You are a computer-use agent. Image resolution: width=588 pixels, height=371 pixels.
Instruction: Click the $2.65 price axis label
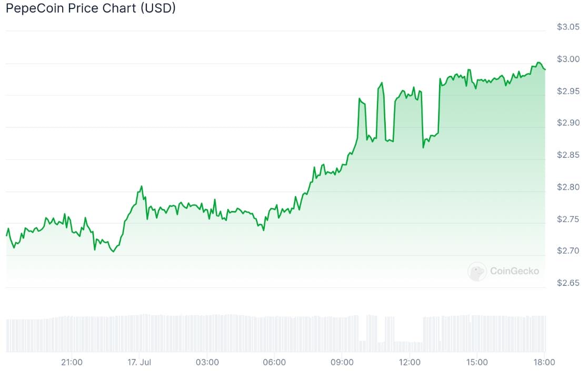(568, 283)
